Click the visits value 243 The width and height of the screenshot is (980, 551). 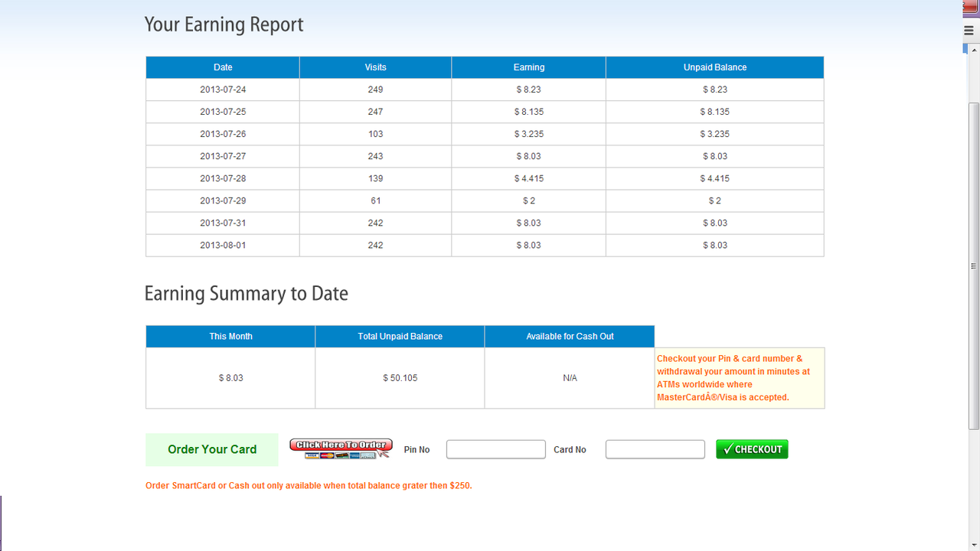375,156
